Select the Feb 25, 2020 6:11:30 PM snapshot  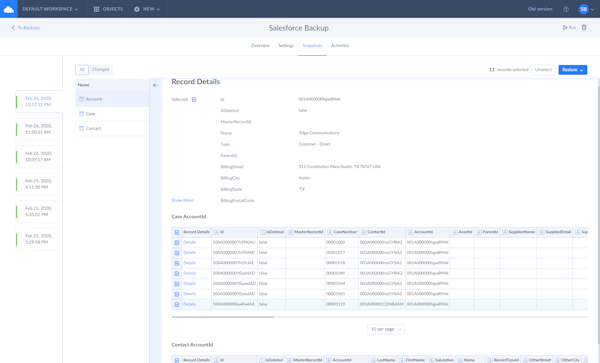(39, 184)
